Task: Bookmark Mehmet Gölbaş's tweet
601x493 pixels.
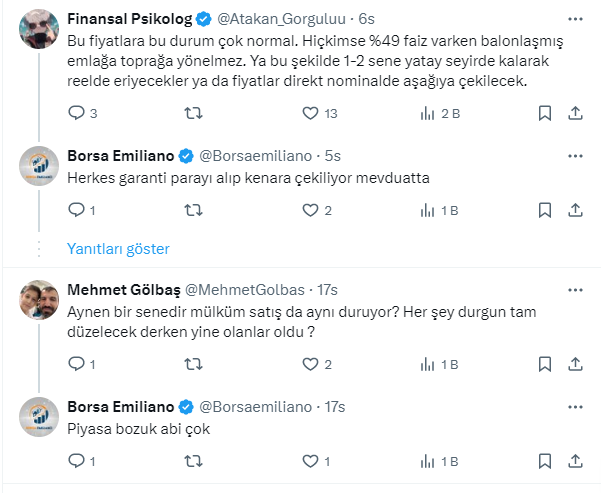Action: (x=544, y=365)
